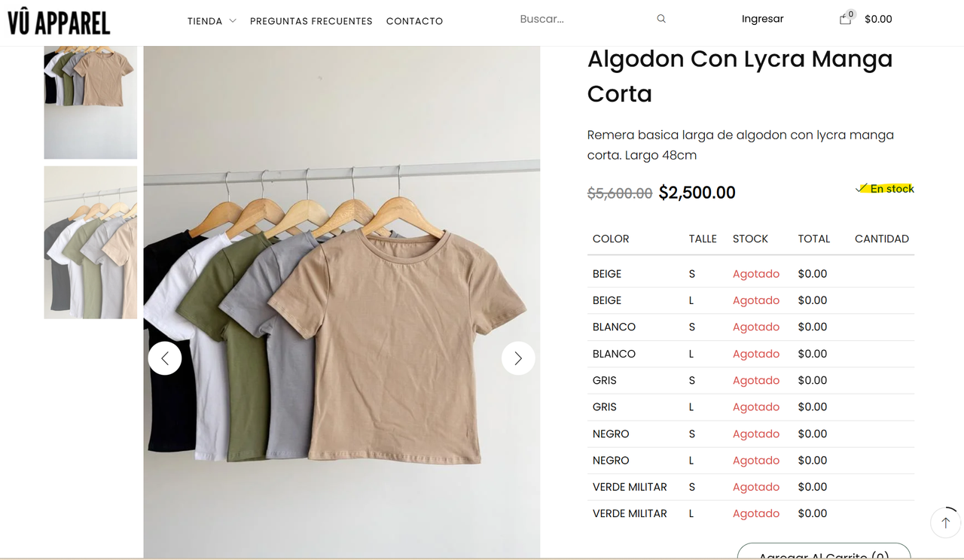
Task: Click the search magnifier icon
Action: [x=661, y=19]
